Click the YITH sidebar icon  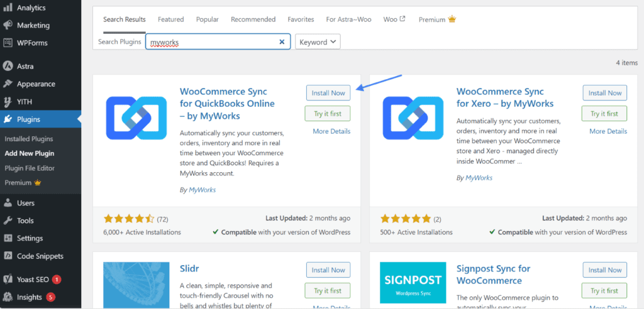[x=8, y=102]
